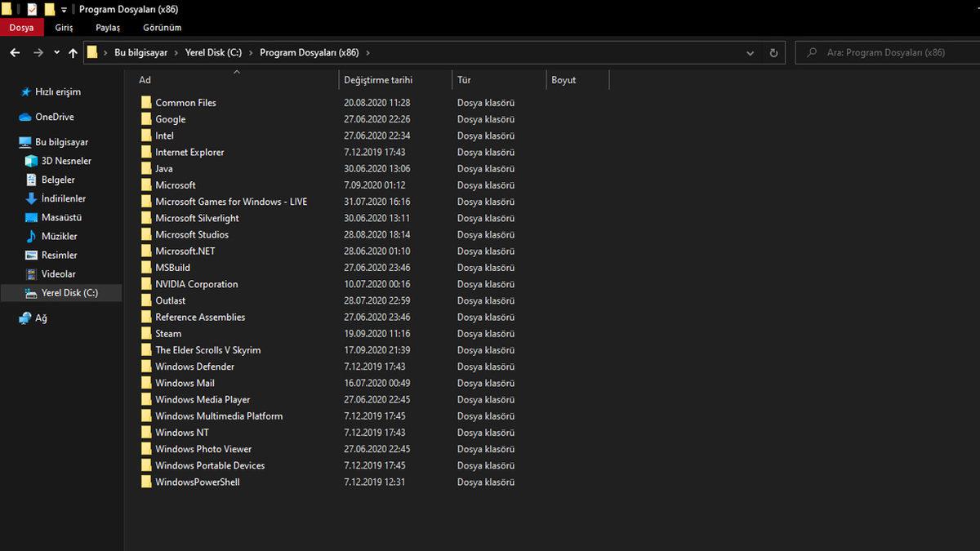Expand the quick access toolbar customize chevron
The image size is (980, 551).
pos(63,11)
